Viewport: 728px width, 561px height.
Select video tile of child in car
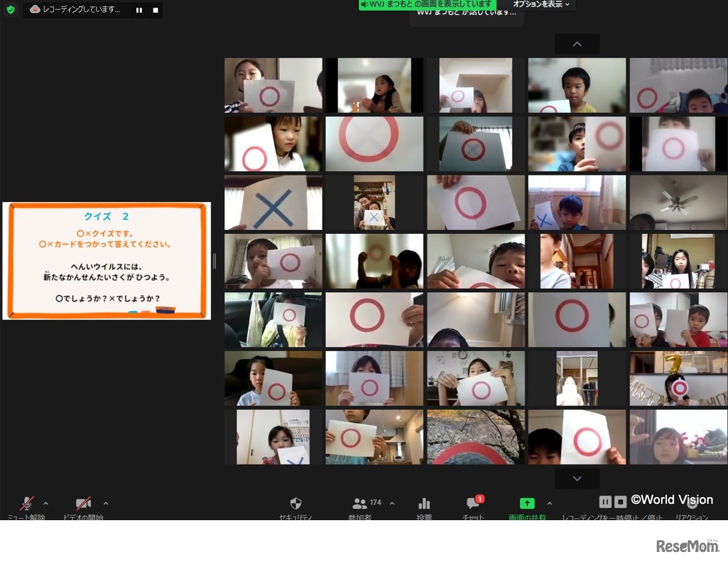click(273, 319)
